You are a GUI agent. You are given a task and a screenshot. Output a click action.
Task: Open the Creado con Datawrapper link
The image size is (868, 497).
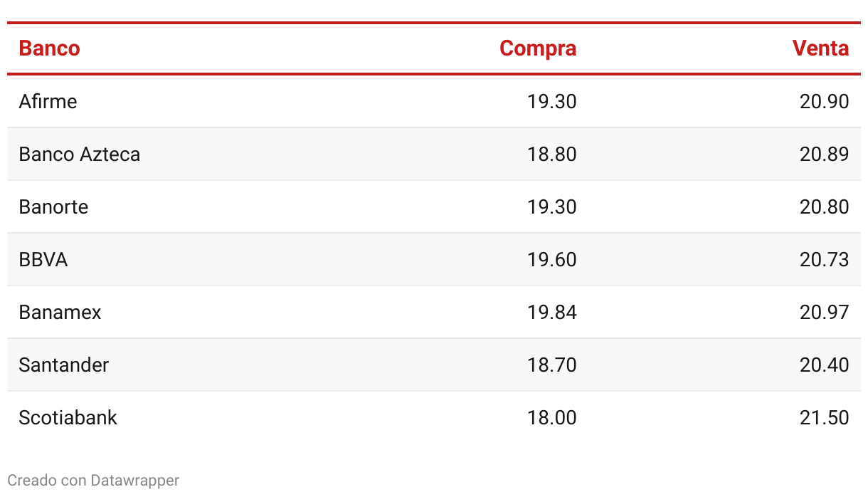93,481
